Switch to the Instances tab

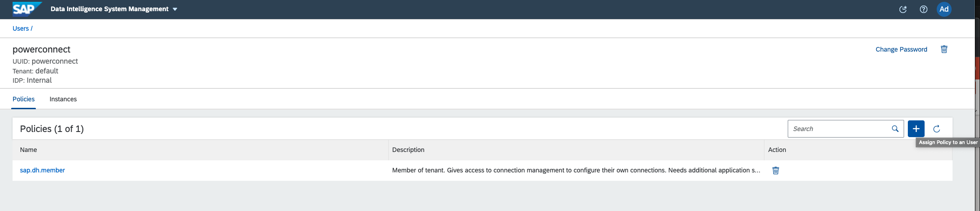[x=63, y=99]
